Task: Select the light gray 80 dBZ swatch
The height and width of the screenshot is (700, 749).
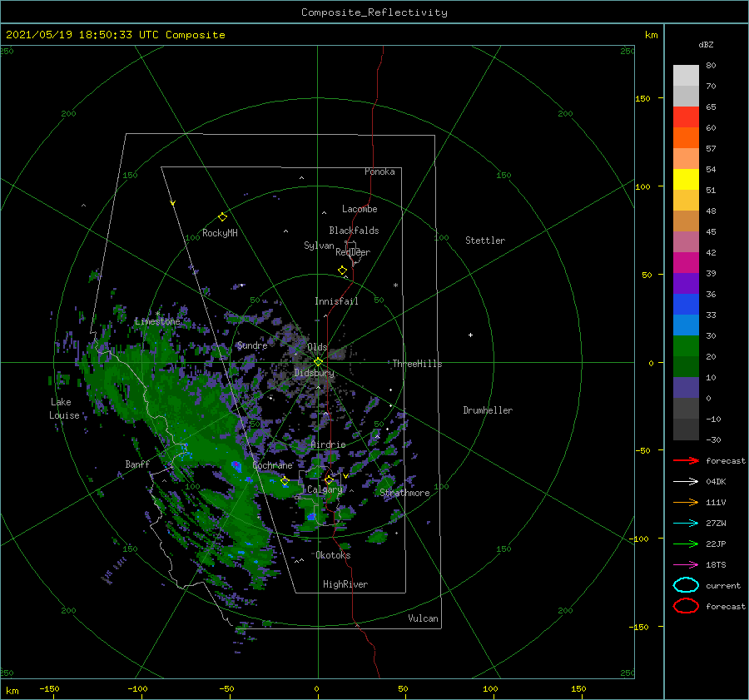Action: (686, 76)
